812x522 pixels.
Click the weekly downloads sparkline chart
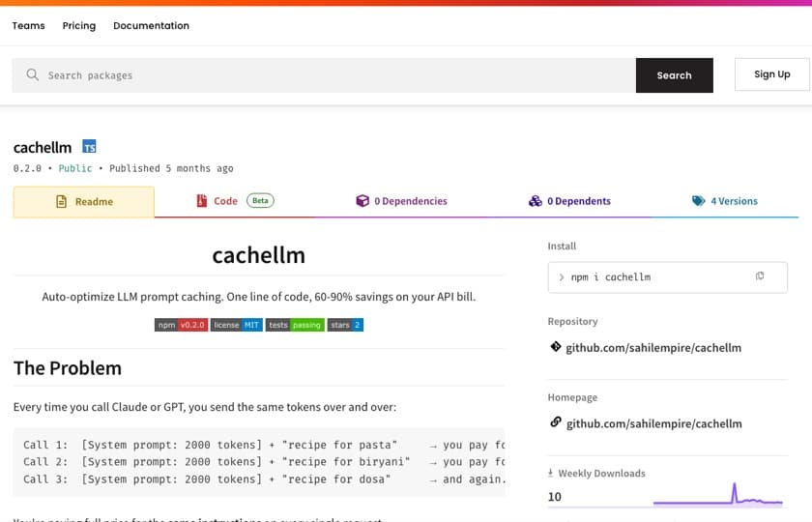click(717, 494)
